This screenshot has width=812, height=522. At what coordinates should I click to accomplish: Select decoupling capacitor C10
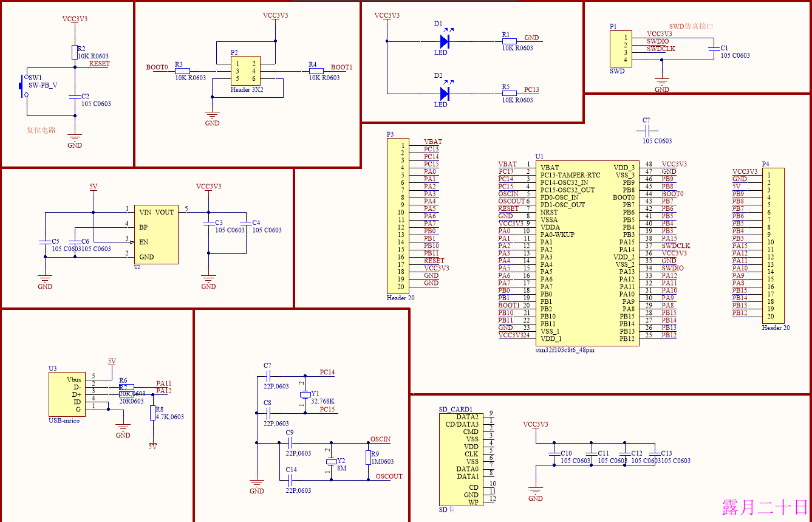click(553, 454)
